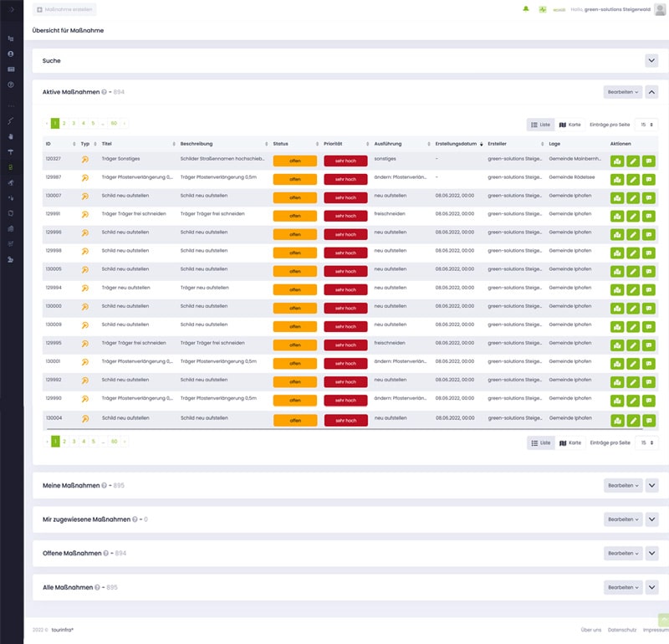This screenshot has width=669, height=644.
Task: Switch to Liste view at top
Action: [x=540, y=125]
